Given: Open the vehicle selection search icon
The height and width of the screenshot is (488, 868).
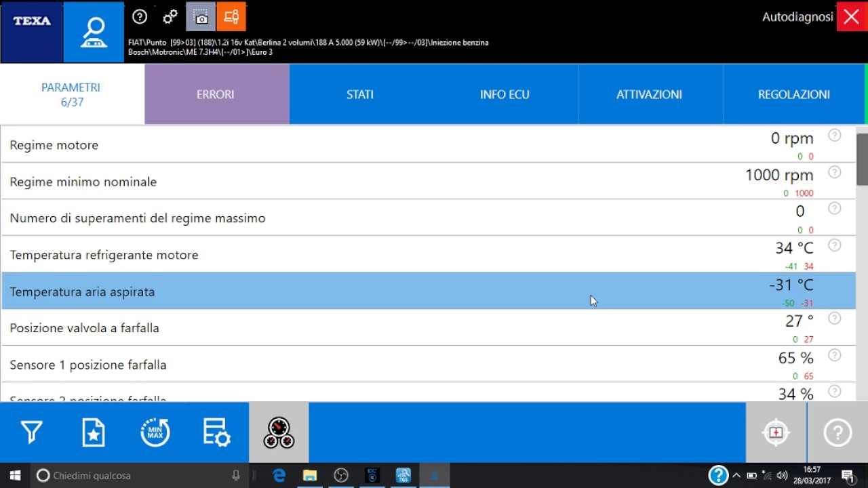Looking at the screenshot, I should click(x=94, y=32).
